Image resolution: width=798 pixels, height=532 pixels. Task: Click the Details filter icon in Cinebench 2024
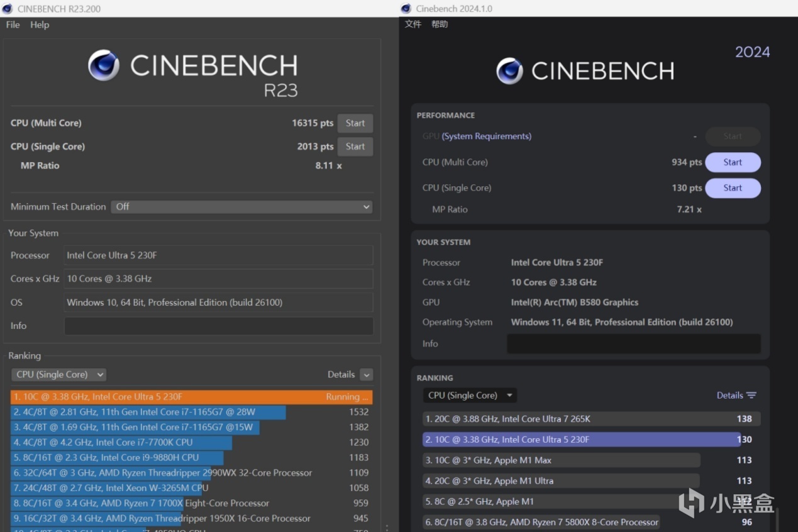[751, 396]
